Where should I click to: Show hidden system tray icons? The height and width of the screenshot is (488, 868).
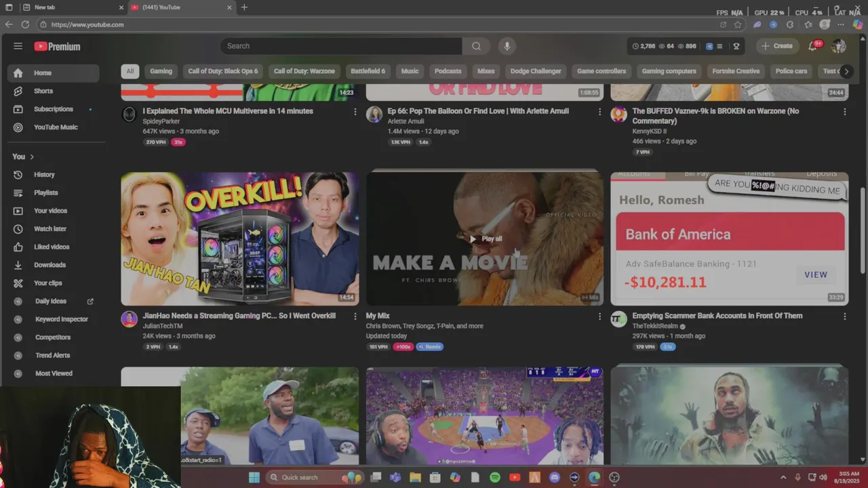783,477
